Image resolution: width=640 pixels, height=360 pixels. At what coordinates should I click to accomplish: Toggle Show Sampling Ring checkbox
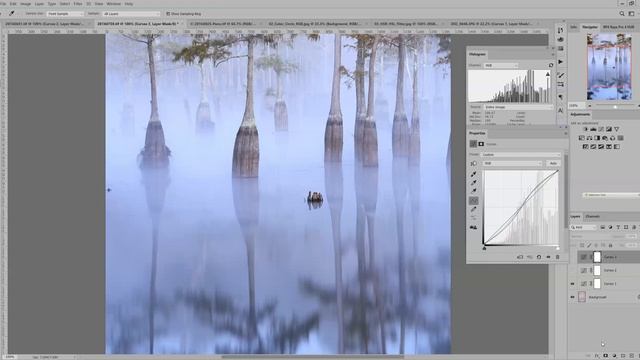tap(168, 13)
